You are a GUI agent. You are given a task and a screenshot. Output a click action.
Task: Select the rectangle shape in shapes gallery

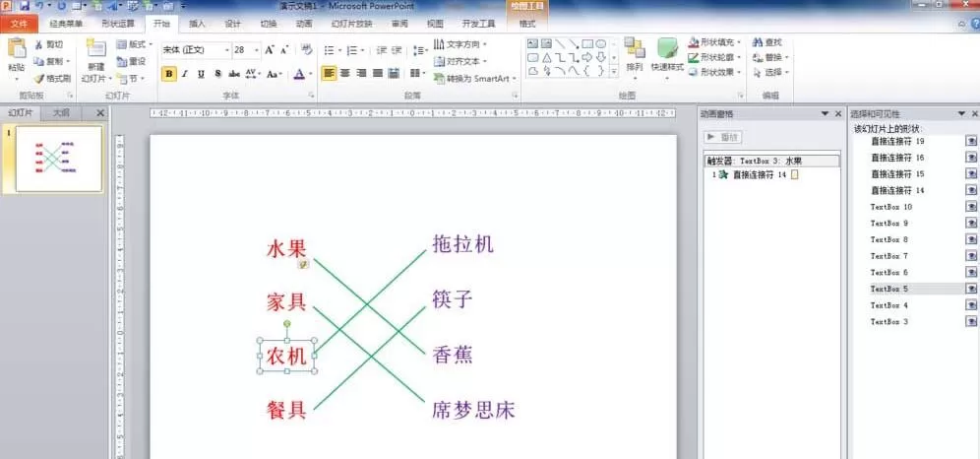tap(587, 43)
